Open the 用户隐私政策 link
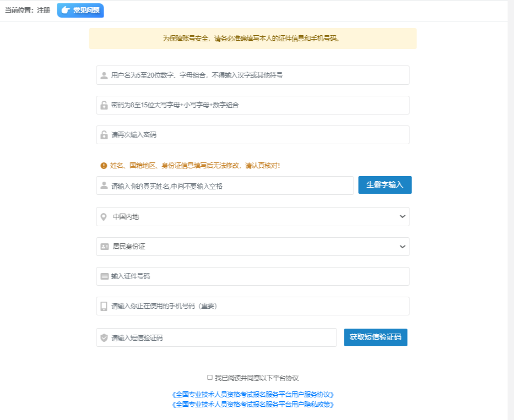This screenshot has height=420, width=514. (x=253, y=405)
